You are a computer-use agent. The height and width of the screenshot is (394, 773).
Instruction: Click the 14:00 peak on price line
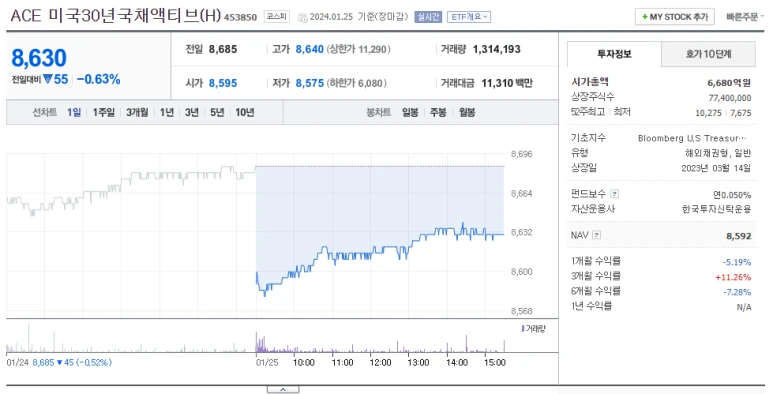tap(462, 224)
